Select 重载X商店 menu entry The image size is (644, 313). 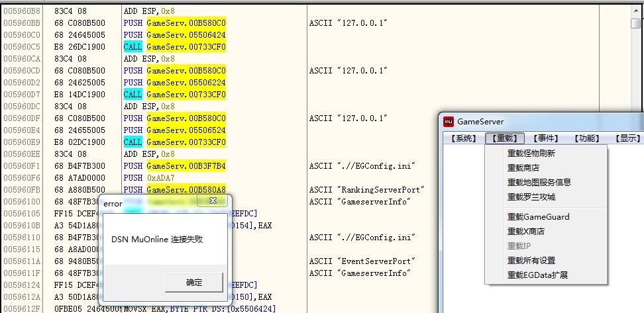(x=546, y=232)
